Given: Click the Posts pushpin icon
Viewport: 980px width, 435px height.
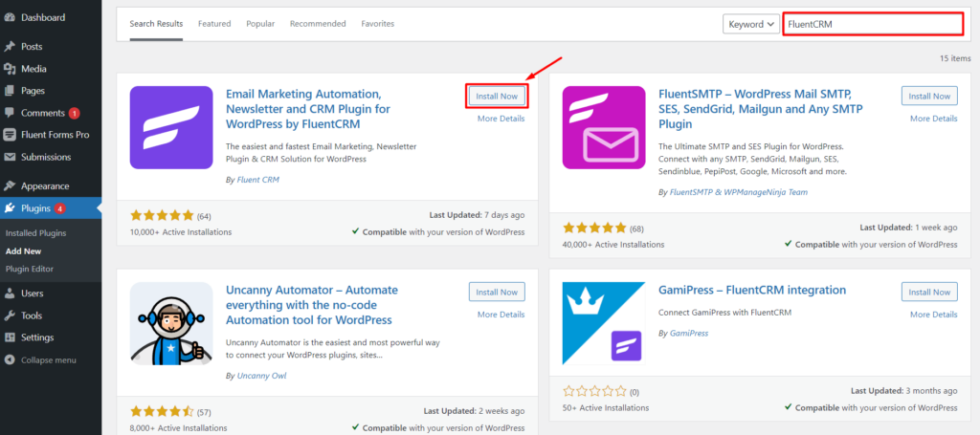Looking at the screenshot, I should (10, 47).
